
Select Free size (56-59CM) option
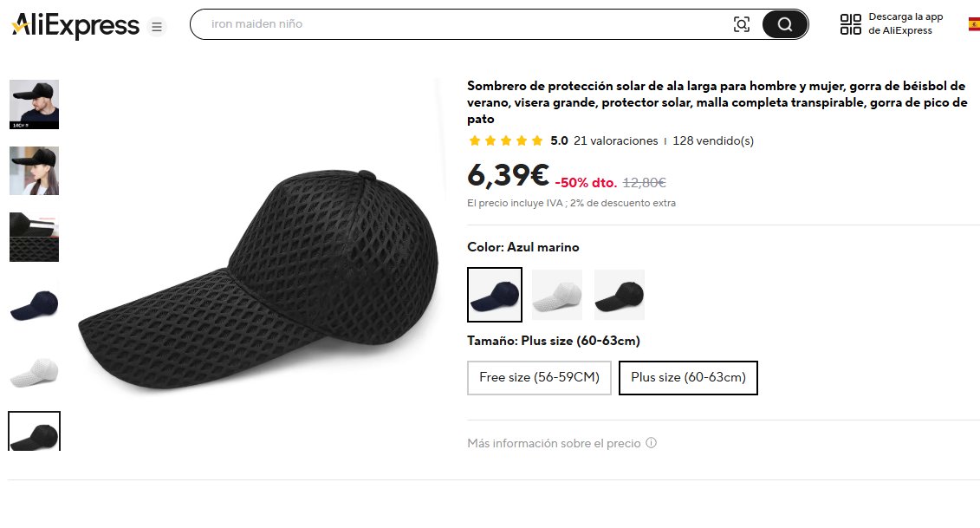tap(539, 377)
